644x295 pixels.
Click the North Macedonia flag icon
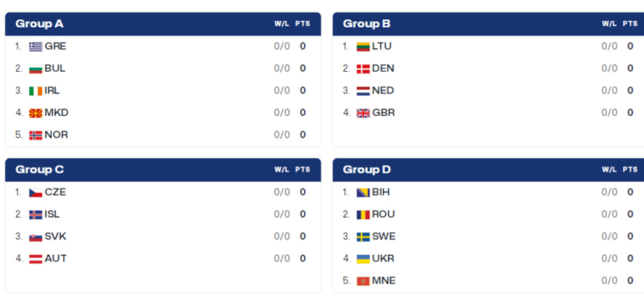tap(35, 113)
